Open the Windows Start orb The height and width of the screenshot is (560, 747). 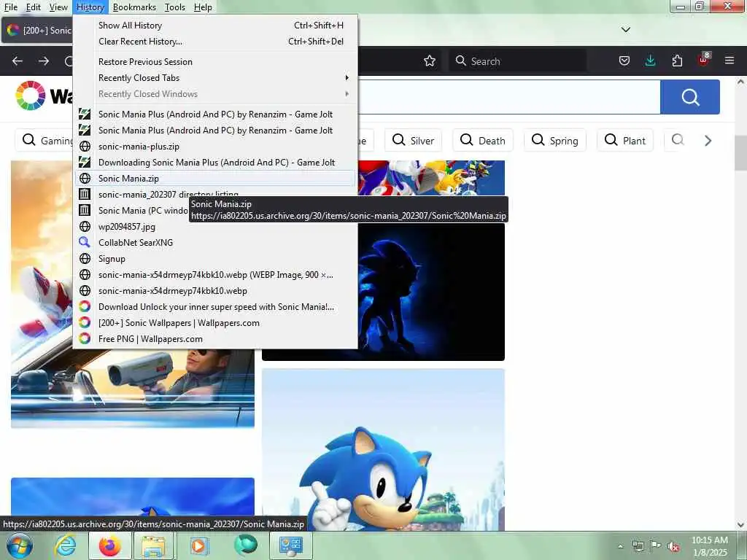[x=20, y=546]
